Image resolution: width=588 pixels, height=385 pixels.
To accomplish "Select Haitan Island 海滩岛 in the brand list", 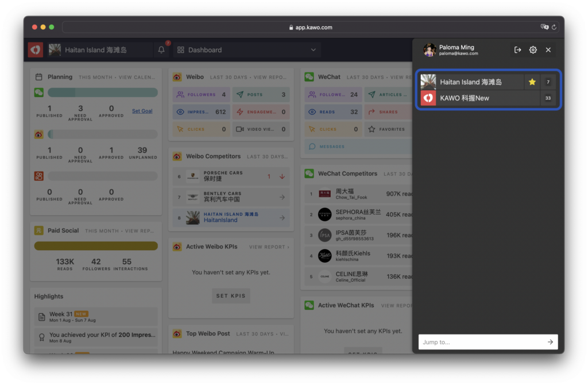I will point(472,82).
